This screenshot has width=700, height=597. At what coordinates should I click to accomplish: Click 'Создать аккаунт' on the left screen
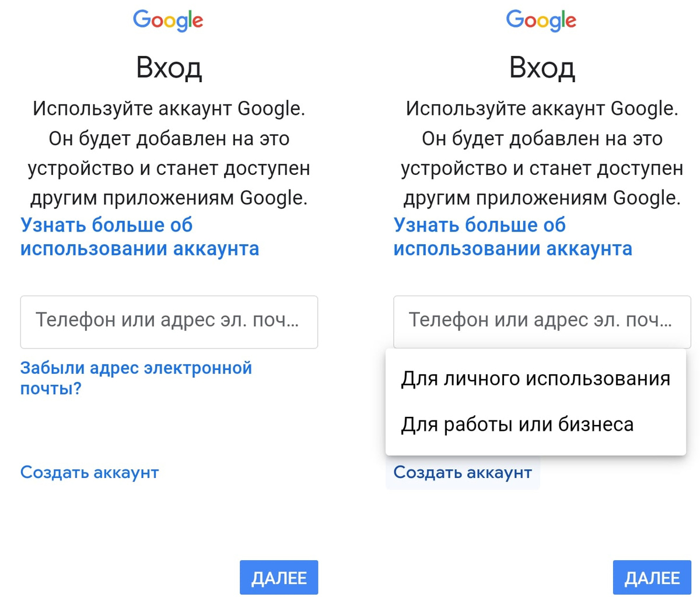[x=89, y=472]
